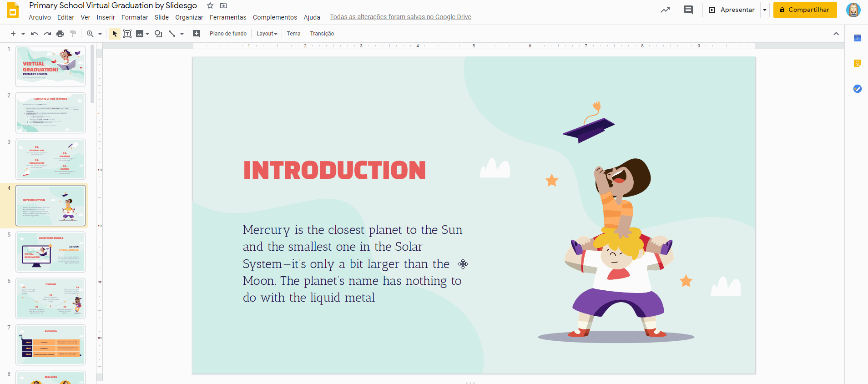Open the Ajuda menu
The width and height of the screenshot is (868, 384).
tap(312, 17)
